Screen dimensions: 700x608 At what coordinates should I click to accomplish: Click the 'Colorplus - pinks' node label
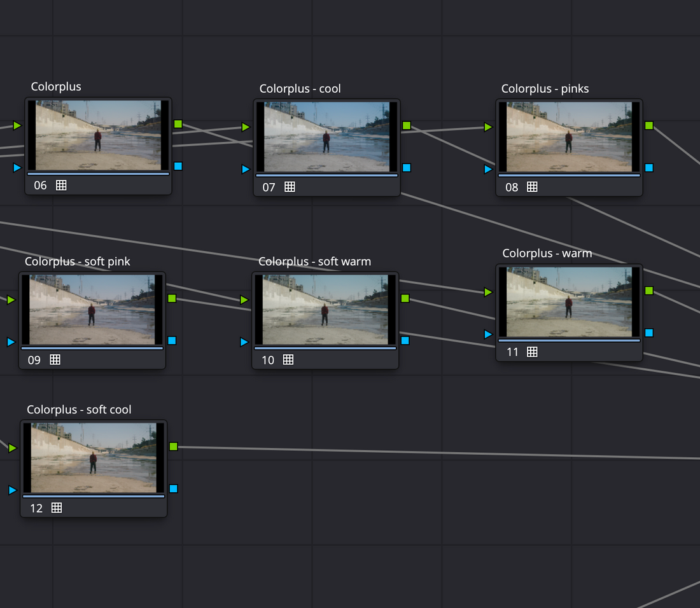click(545, 89)
